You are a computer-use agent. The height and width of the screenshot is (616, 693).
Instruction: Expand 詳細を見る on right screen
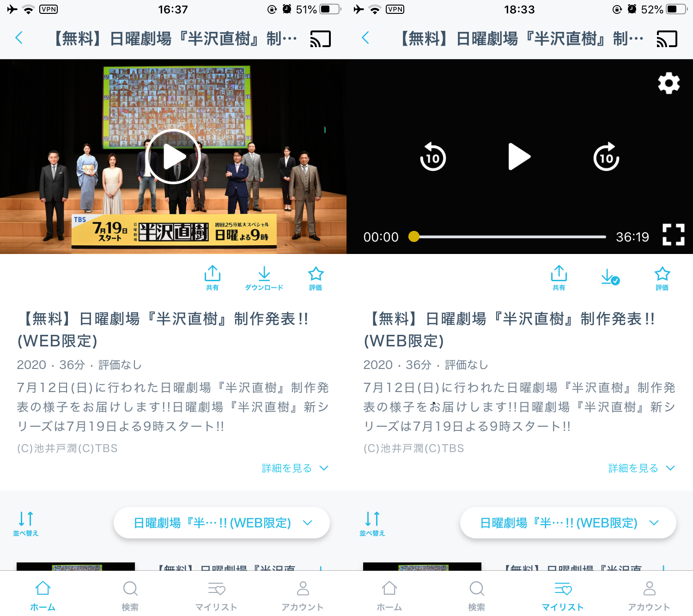(642, 468)
